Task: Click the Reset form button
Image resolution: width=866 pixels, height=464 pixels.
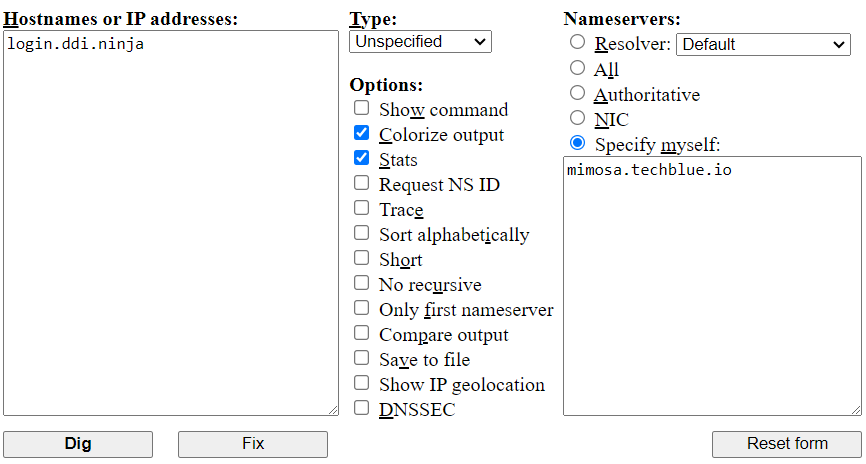Action: point(787,444)
